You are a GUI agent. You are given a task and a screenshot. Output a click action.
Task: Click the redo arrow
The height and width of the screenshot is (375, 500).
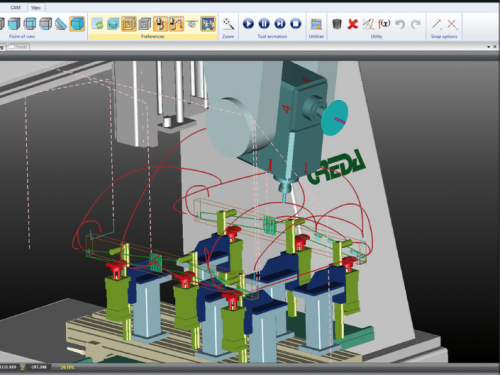click(x=415, y=24)
